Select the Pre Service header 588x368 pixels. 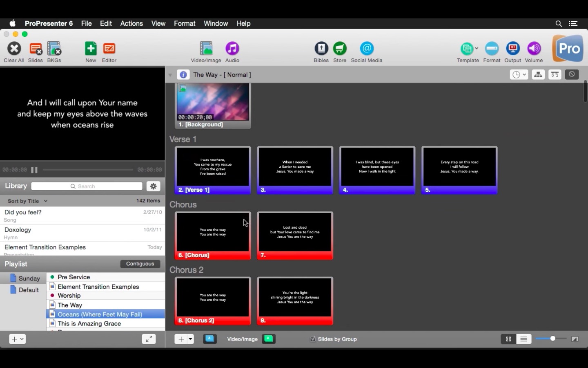pyautogui.click(x=106, y=277)
